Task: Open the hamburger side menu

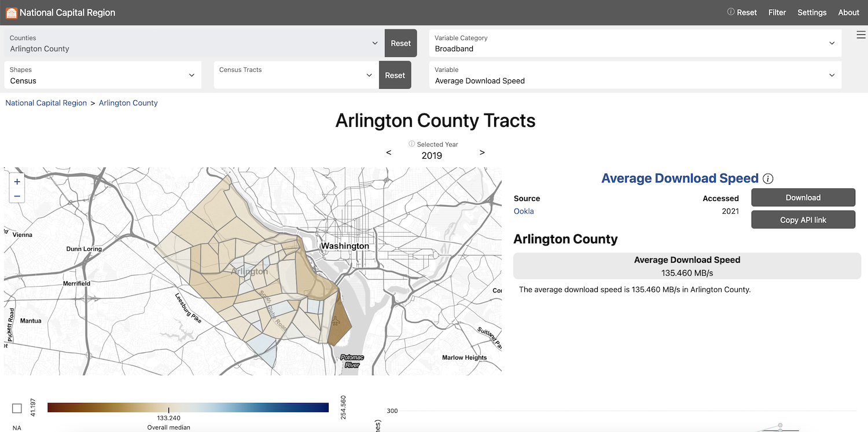Action: (x=860, y=35)
